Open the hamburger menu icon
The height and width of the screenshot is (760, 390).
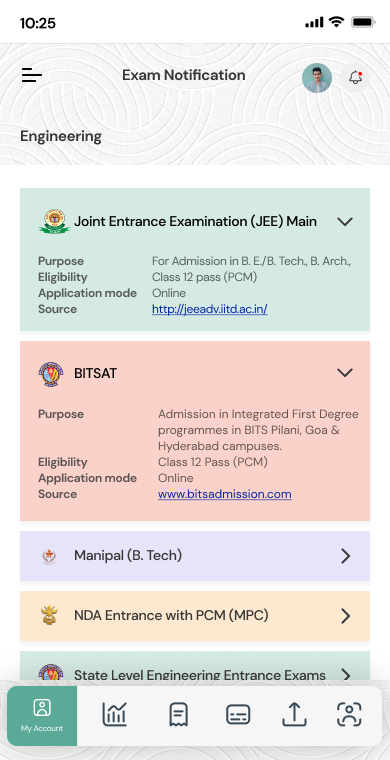click(x=32, y=75)
